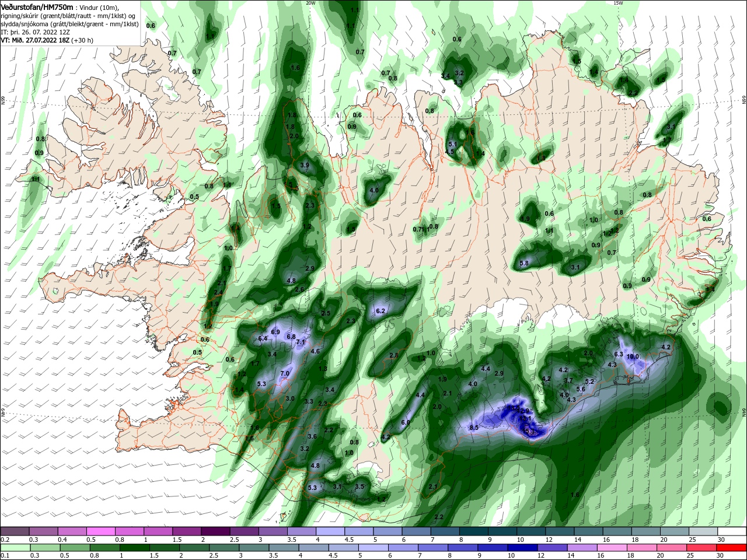The height and width of the screenshot is (560, 747).
Task: Click the 5.1 precipitation value on the map
Action: point(452,143)
